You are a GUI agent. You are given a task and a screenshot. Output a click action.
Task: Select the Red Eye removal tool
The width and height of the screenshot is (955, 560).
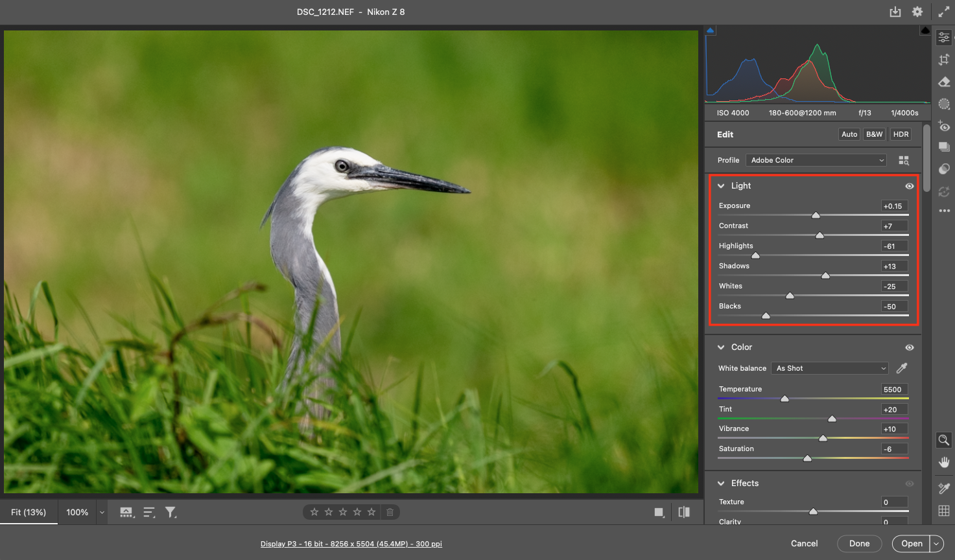coord(944,126)
